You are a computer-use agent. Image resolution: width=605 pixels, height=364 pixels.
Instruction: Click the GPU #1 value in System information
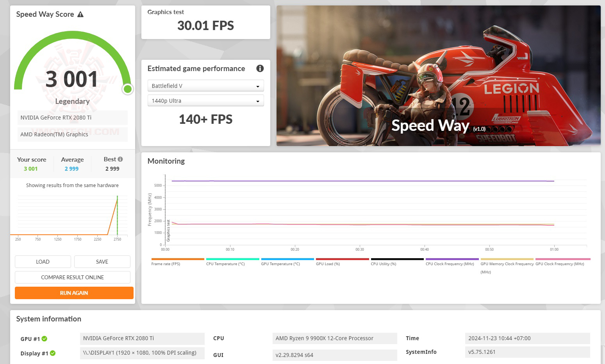142,338
